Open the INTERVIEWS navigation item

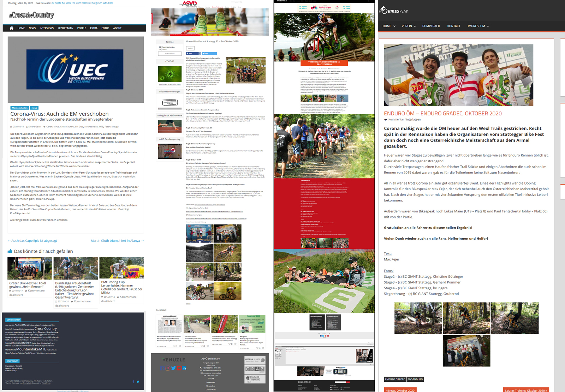47,28
